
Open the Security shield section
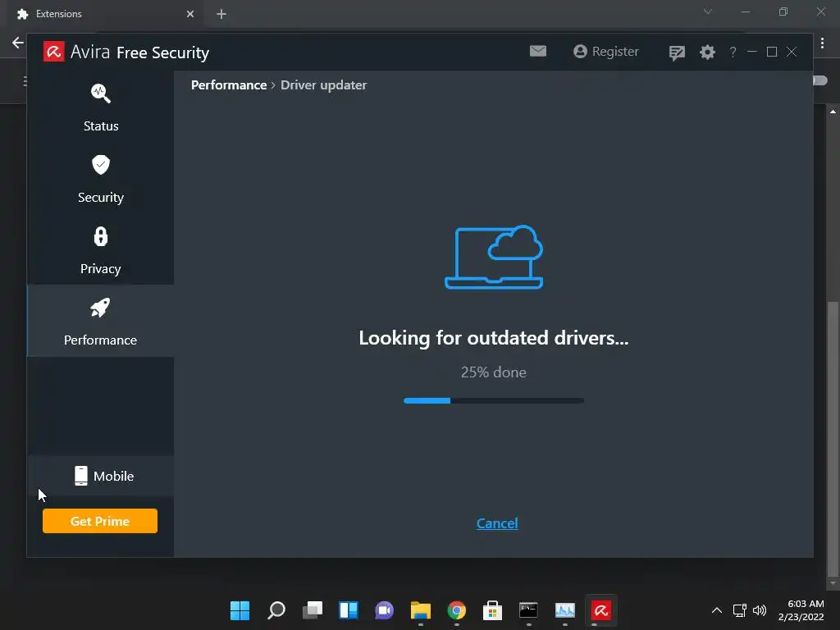[101, 178]
